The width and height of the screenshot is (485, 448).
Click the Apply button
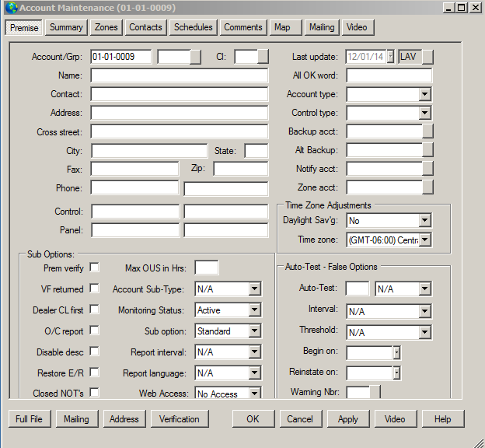click(348, 419)
